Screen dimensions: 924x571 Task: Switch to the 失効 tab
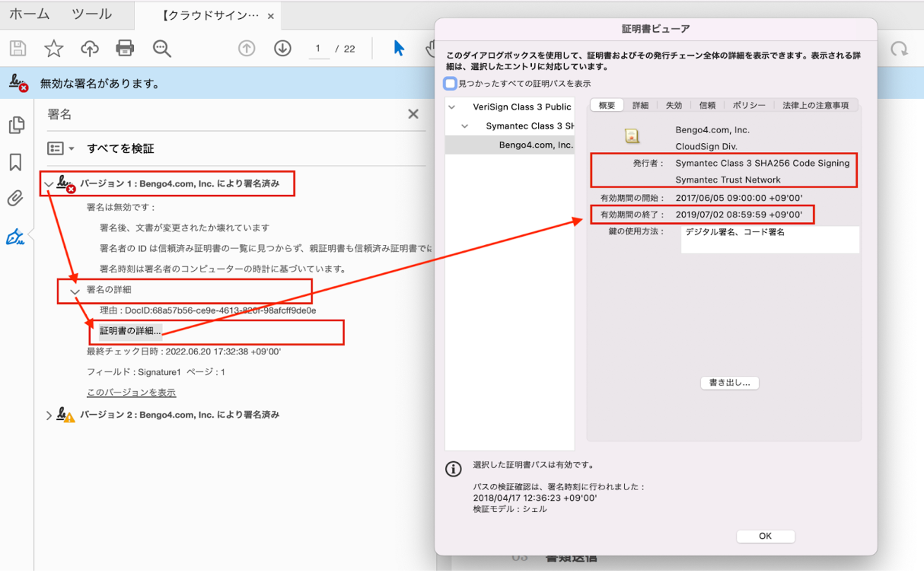tap(673, 105)
